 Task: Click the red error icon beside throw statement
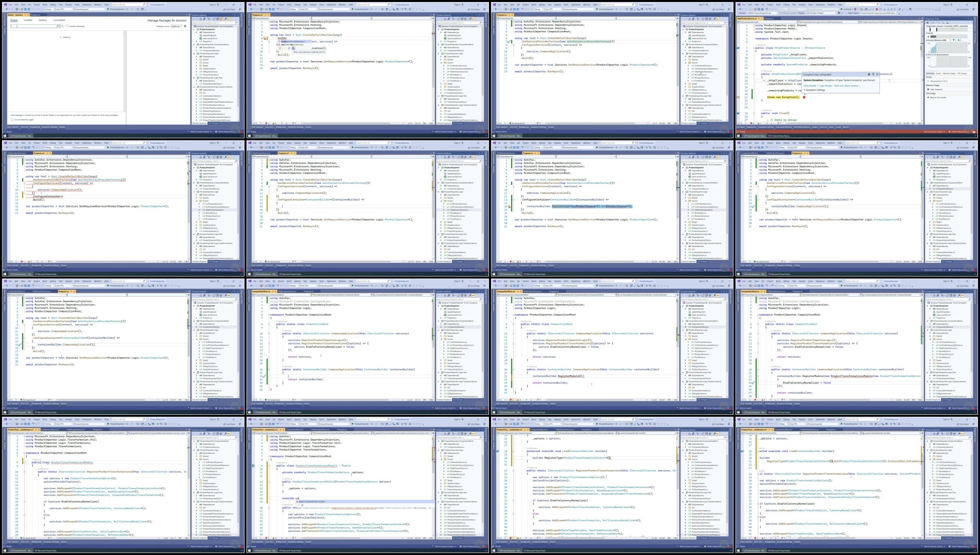tap(804, 97)
